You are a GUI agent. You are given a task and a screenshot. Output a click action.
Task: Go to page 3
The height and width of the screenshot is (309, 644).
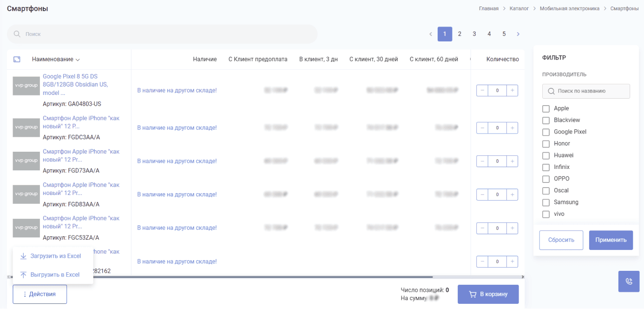[474, 34]
